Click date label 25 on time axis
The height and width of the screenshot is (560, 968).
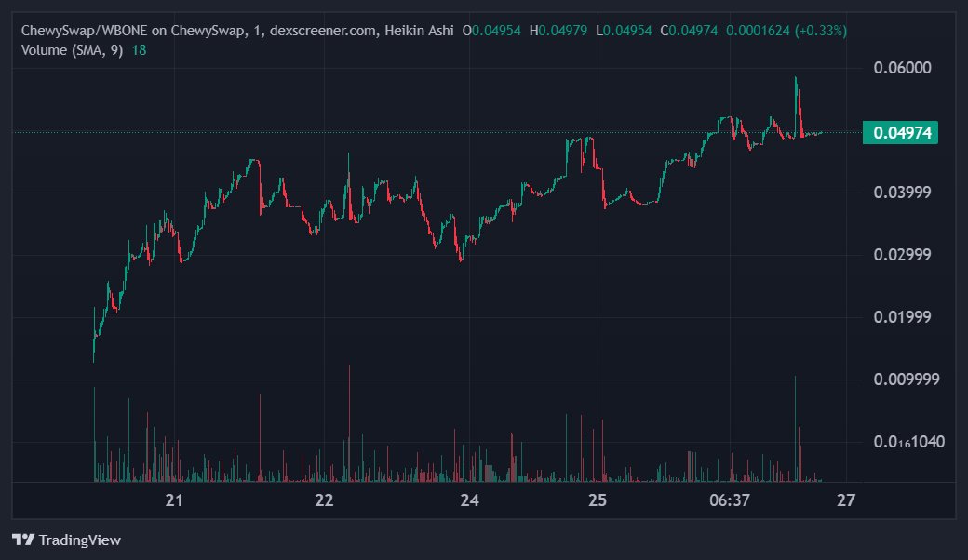pyautogui.click(x=598, y=500)
